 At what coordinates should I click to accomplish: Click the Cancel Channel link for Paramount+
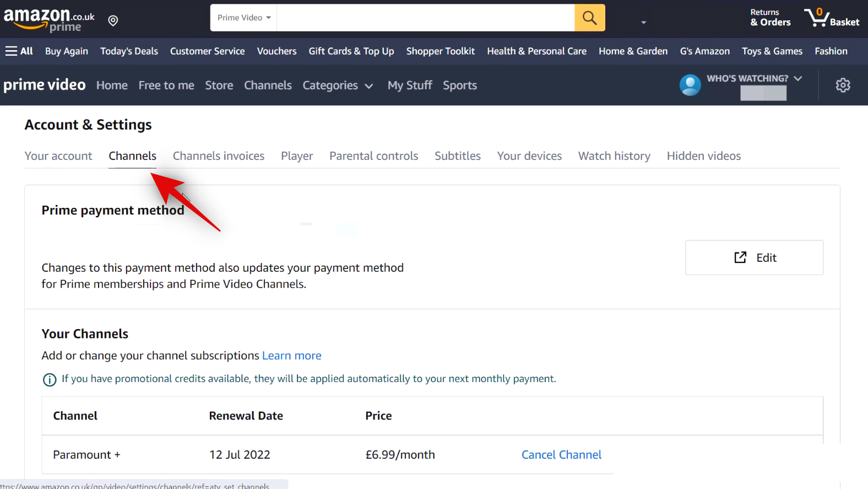[x=561, y=455]
